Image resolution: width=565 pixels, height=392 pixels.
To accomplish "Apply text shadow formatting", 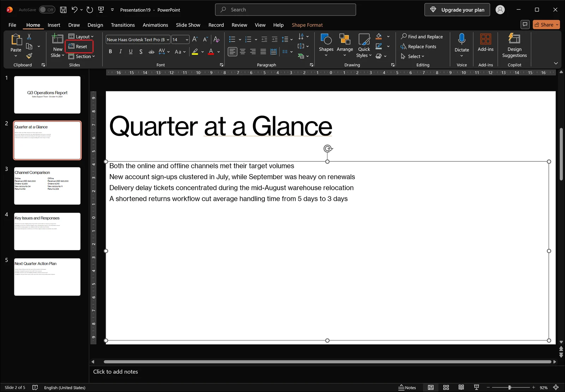I will click(x=141, y=52).
